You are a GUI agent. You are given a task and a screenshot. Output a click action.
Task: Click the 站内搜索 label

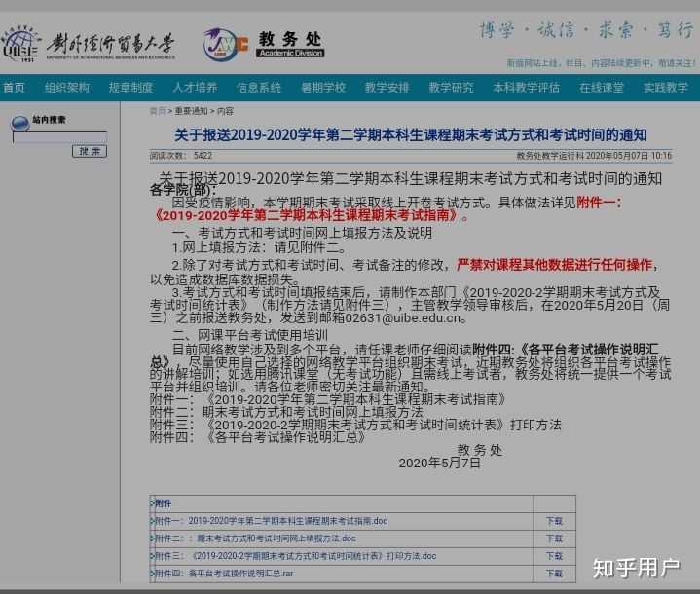[x=49, y=119]
